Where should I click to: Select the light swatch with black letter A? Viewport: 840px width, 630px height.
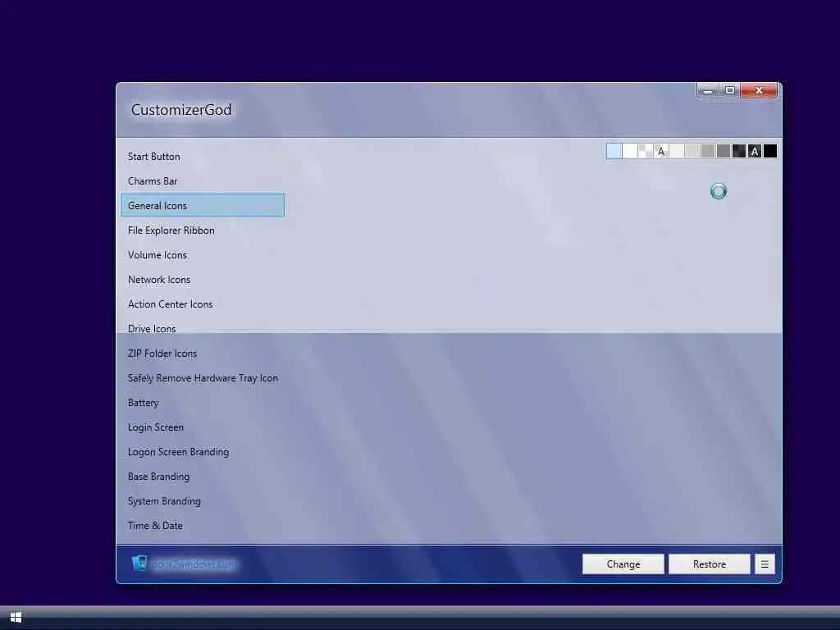point(661,151)
